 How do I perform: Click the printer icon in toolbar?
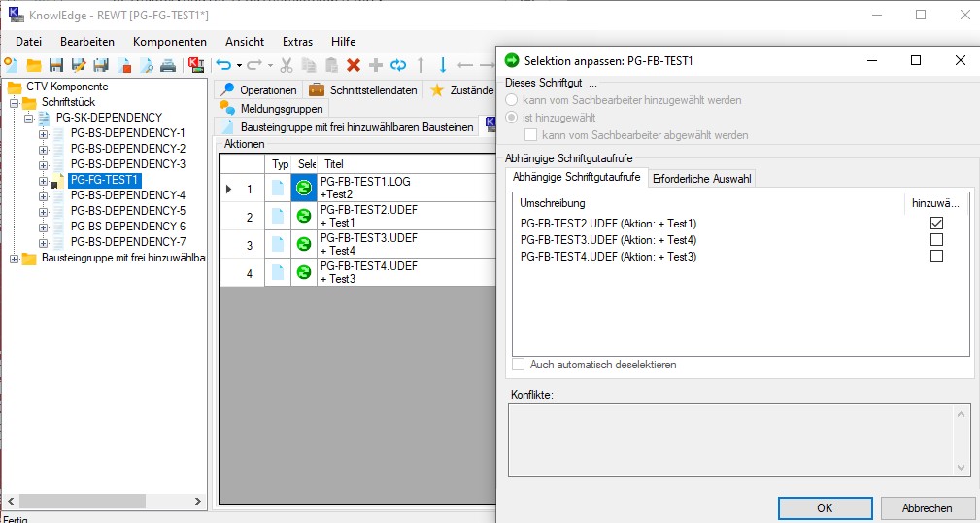[168, 65]
